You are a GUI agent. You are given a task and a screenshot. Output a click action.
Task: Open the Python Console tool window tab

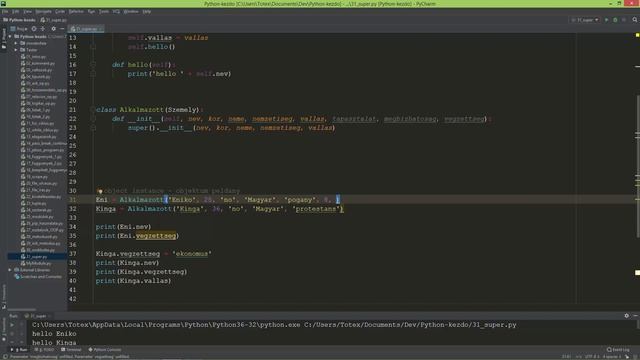(x=104, y=350)
